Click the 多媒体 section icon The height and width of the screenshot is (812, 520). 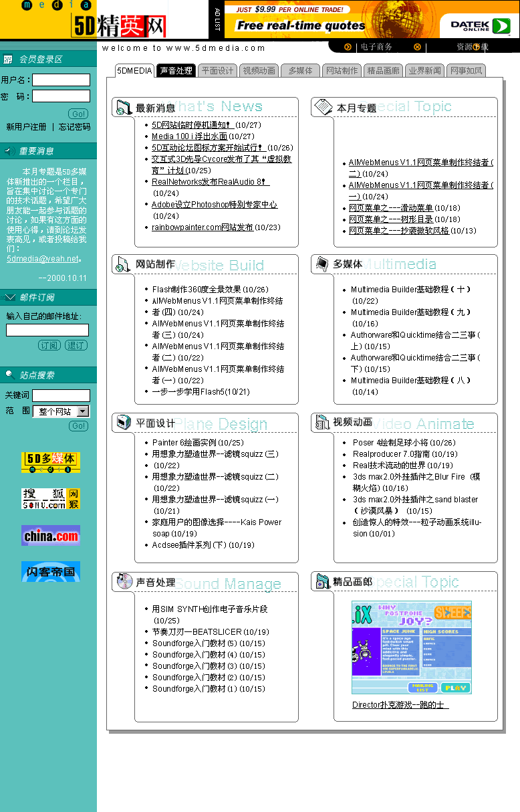point(322,264)
